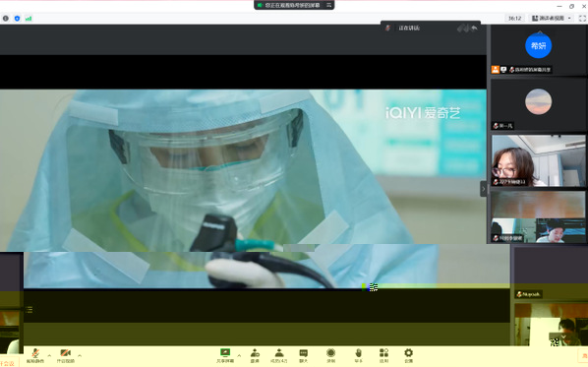Unmute the microphone in the bottom toolbar

35,355
